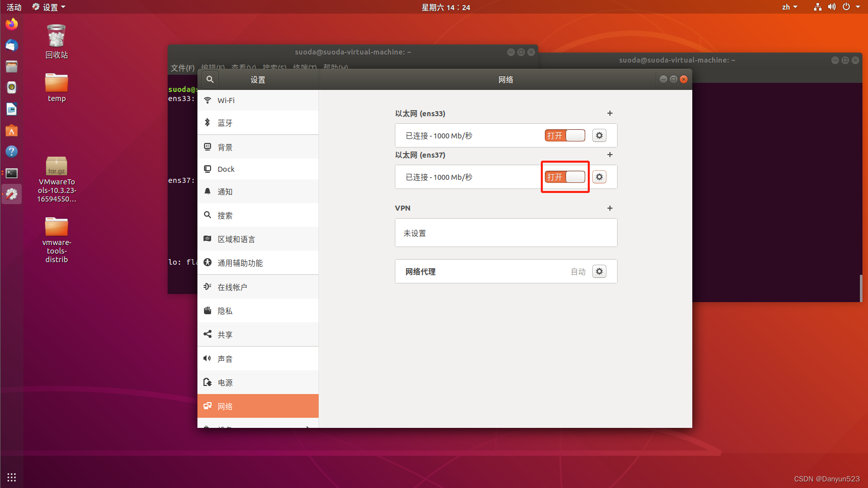Add a new ens33 connection profile
The height and width of the screenshot is (488, 868).
[610, 113]
